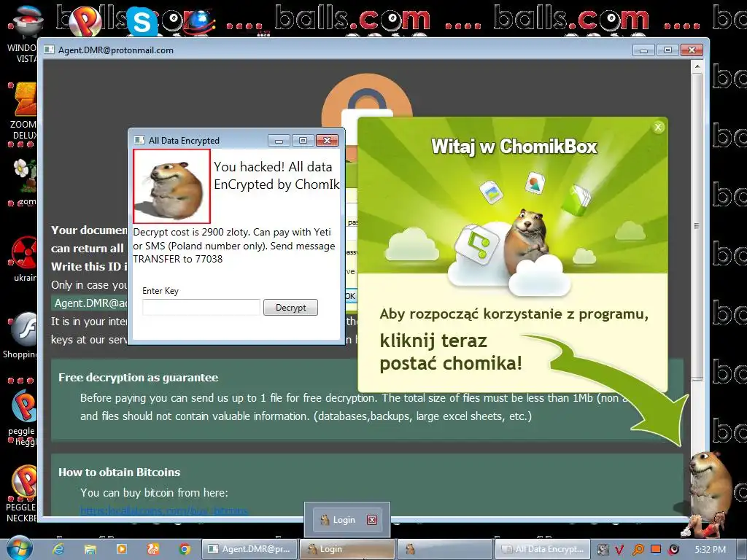Click the All Data Encrypted title bar icon
The image size is (747, 560).
(x=139, y=140)
